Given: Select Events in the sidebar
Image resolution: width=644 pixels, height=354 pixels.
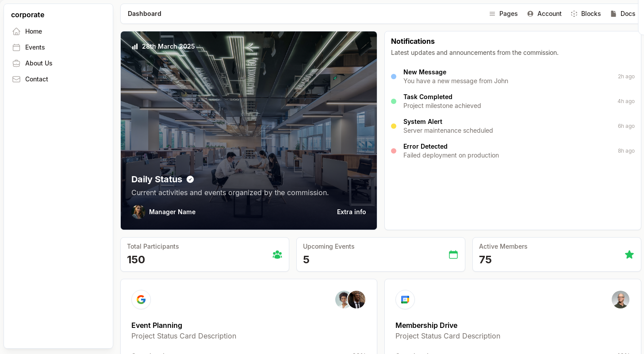Looking at the screenshot, I should tap(35, 47).
